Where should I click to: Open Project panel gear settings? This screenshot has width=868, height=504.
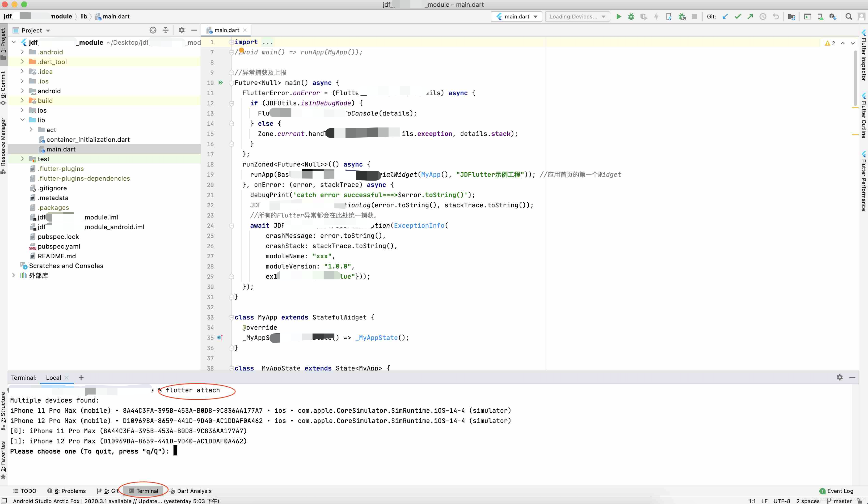(182, 30)
